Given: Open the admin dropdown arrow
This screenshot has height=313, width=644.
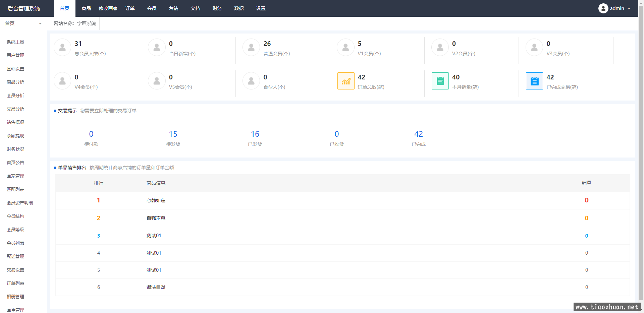Looking at the screenshot, I should coord(629,8).
